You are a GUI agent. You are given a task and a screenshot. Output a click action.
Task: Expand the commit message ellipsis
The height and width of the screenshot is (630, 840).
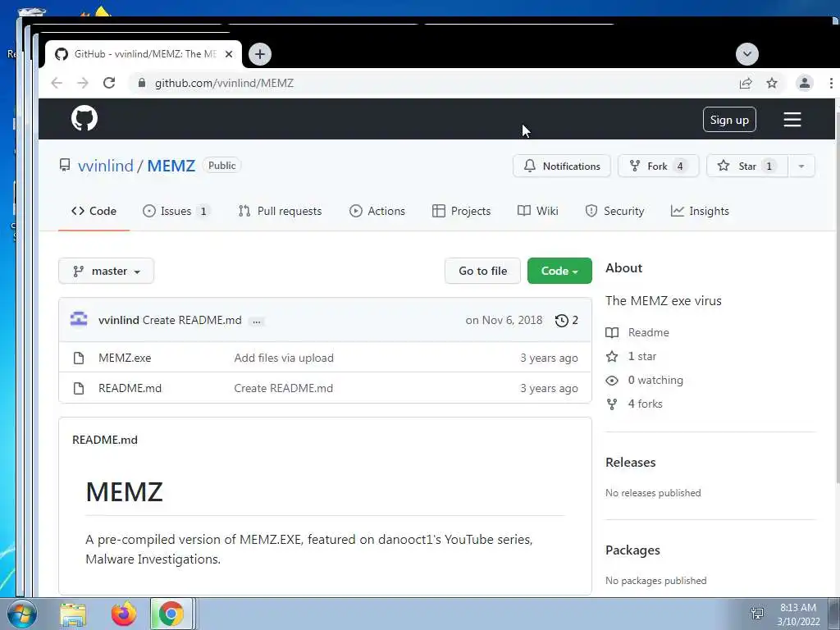(x=257, y=322)
